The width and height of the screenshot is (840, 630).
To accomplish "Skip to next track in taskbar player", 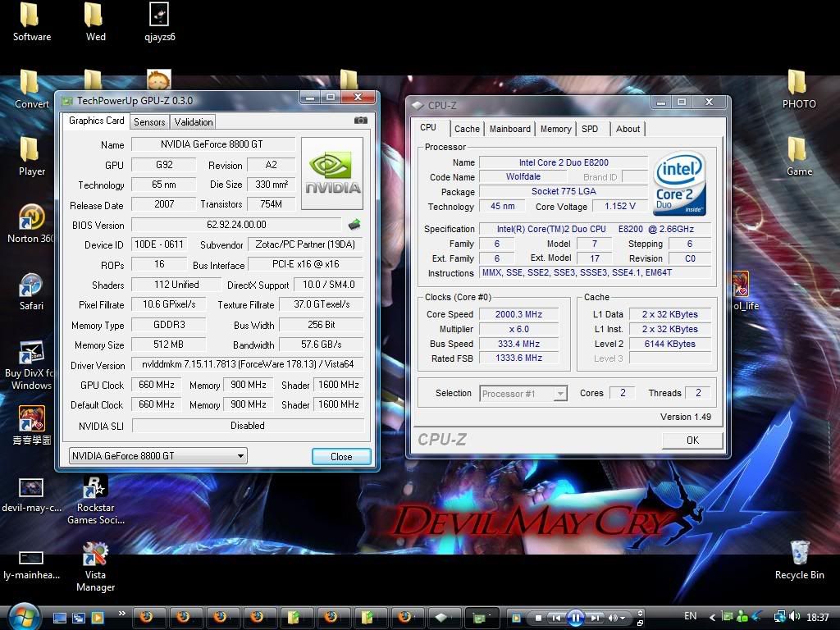I will click(596, 618).
